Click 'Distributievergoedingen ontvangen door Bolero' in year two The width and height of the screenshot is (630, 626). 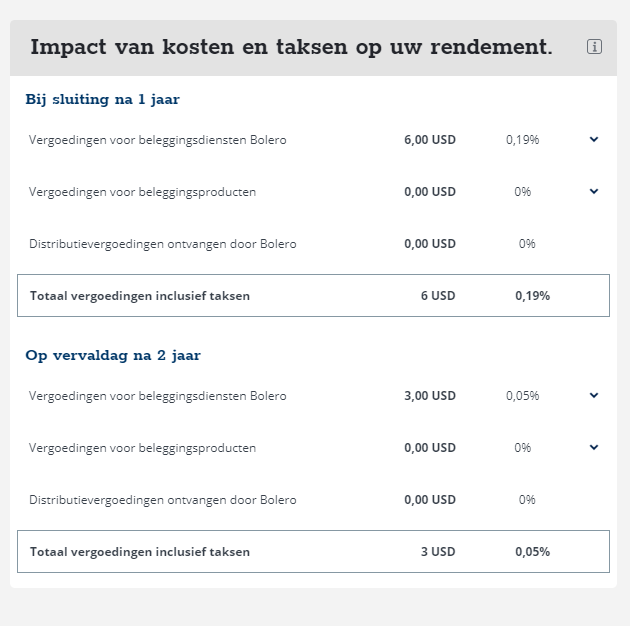point(163,499)
